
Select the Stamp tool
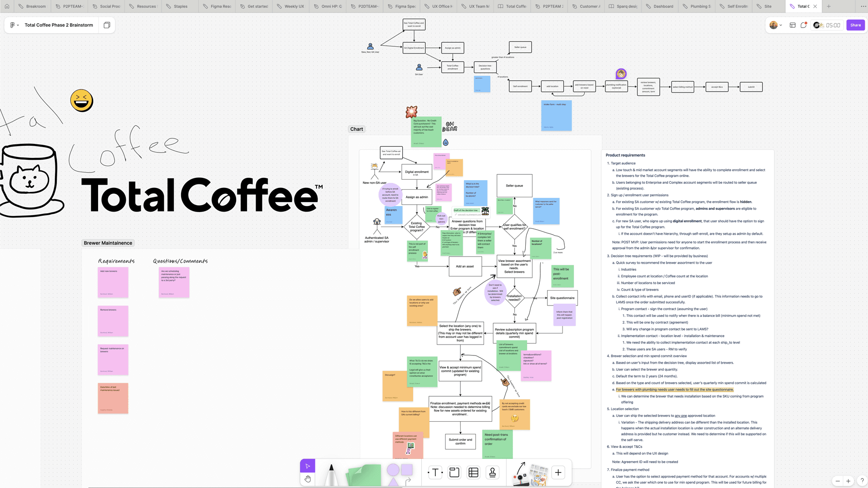(492, 473)
